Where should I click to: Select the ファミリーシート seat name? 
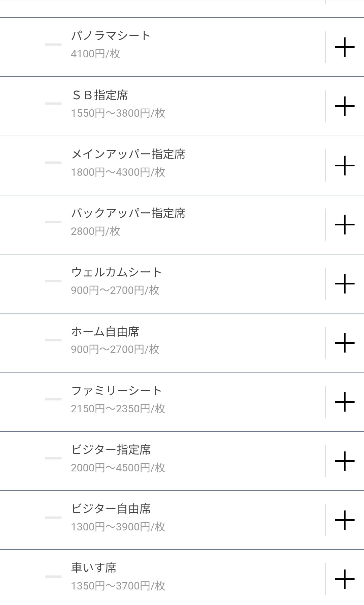click(117, 391)
